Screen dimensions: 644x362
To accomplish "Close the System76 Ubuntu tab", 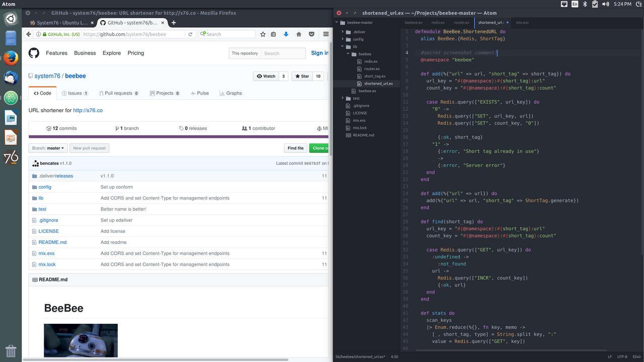I will 92,23.
